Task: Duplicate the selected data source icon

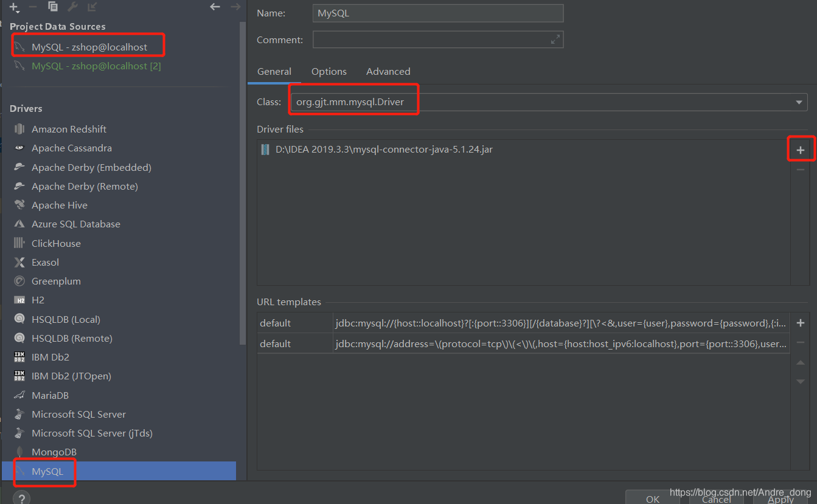Action: point(53,7)
